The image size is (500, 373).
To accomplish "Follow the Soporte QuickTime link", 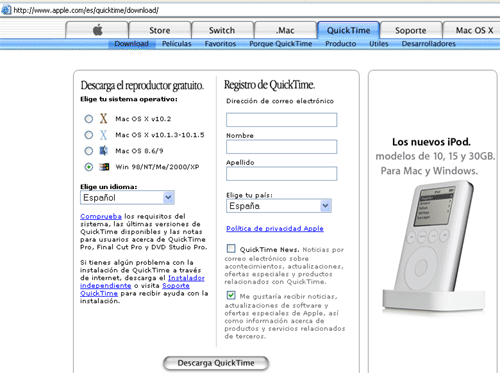I will tap(135, 289).
